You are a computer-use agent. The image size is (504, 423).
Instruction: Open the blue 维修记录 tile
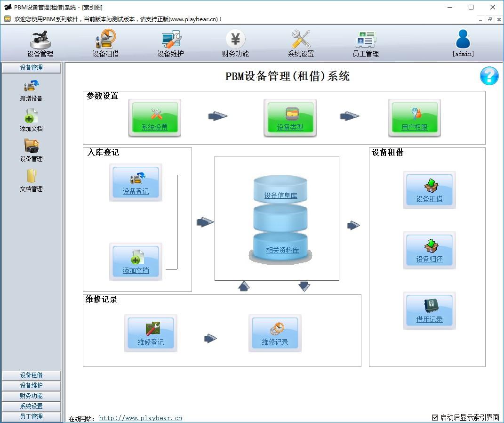275,333
